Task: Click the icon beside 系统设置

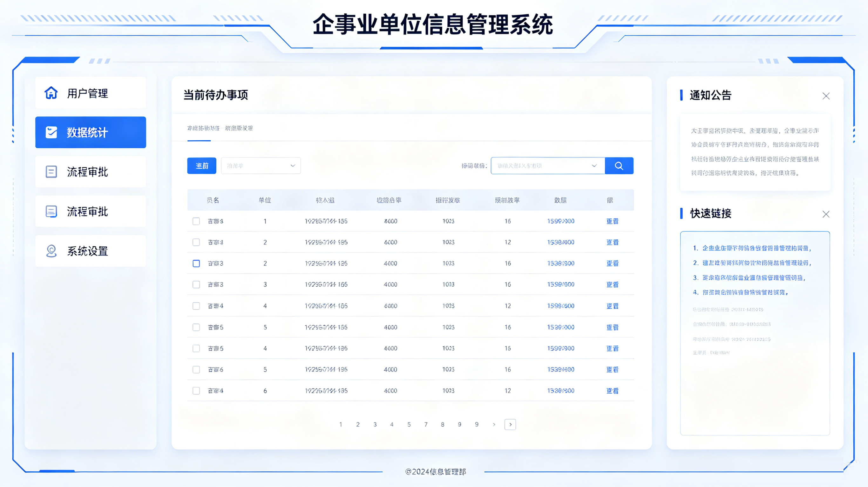Action: point(51,251)
